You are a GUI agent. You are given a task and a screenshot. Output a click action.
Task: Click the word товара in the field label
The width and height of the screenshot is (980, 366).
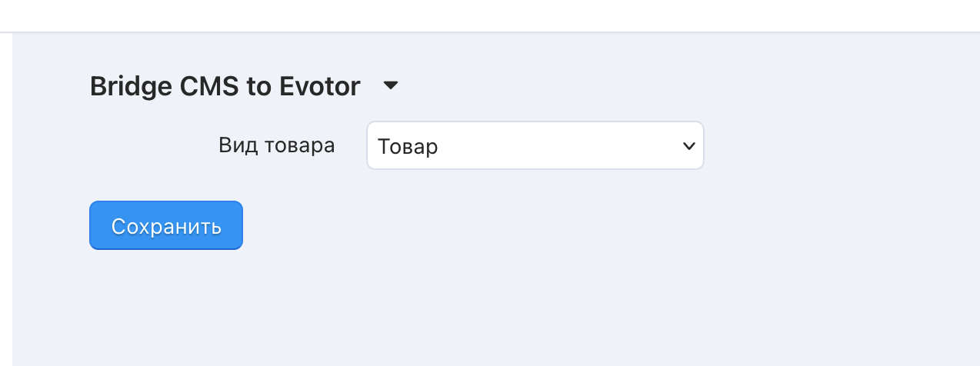tap(301, 146)
